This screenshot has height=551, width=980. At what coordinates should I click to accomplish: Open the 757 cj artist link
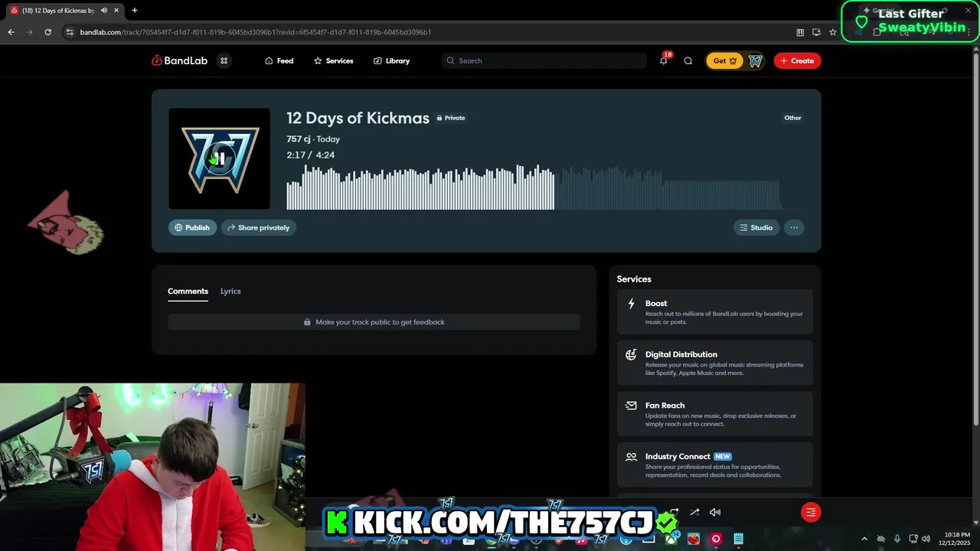299,139
